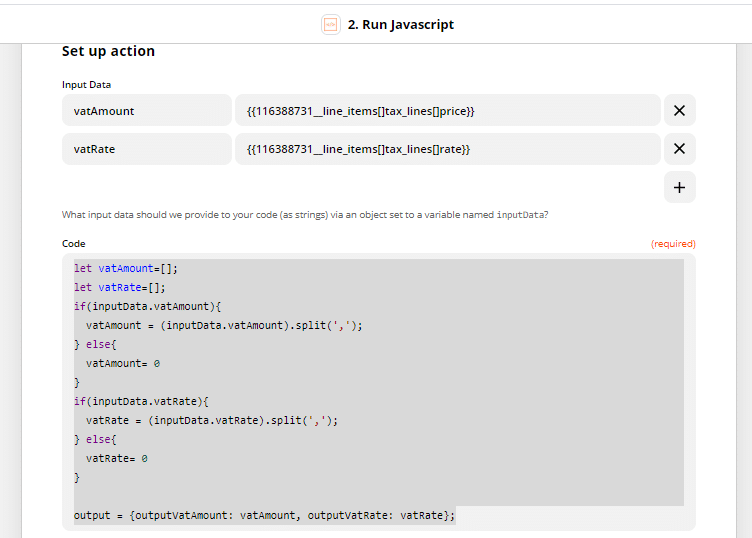The image size is (752, 538).
Task: Delete the vatRate input row with X
Action: [x=679, y=149]
